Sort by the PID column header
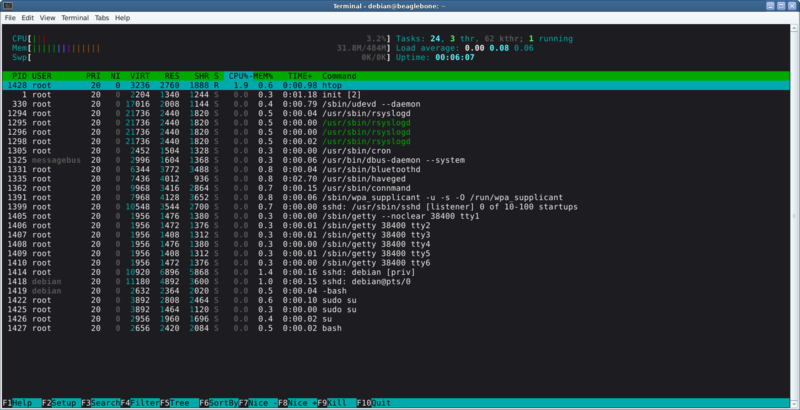The image size is (800, 410). coord(18,76)
